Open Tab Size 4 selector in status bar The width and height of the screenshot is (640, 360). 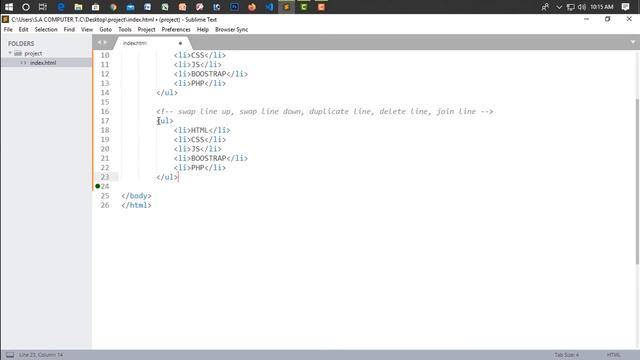(x=567, y=355)
